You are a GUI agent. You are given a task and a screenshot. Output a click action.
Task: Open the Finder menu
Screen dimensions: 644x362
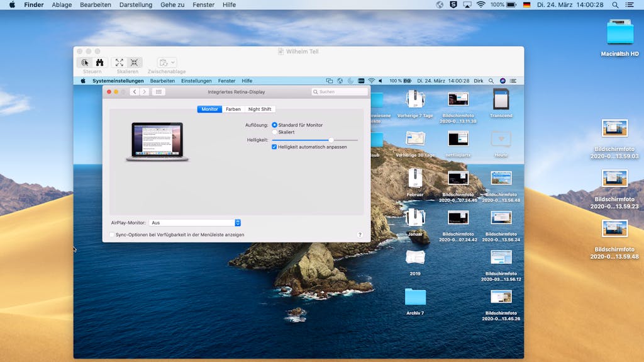[x=34, y=5]
